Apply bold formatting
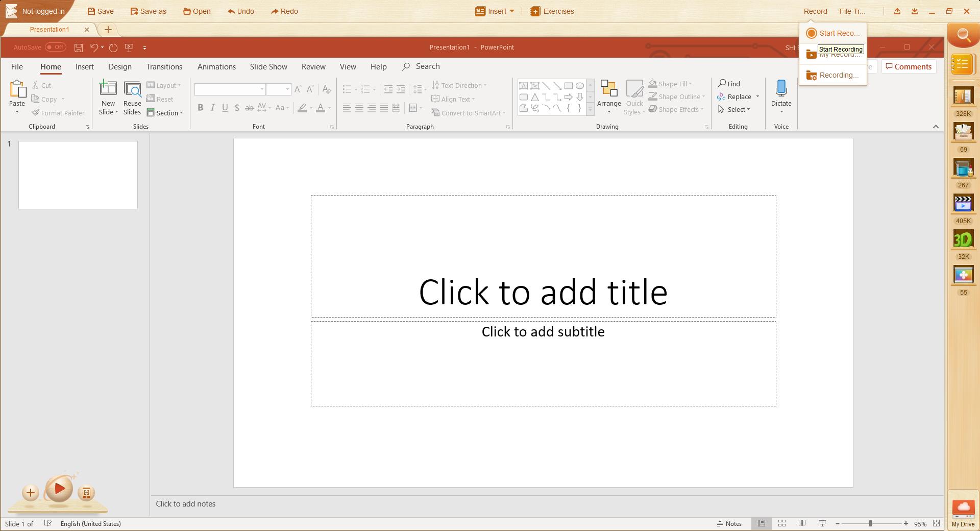Screen dimensions: 980x531 pyautogui.click(x=201, y=108)
